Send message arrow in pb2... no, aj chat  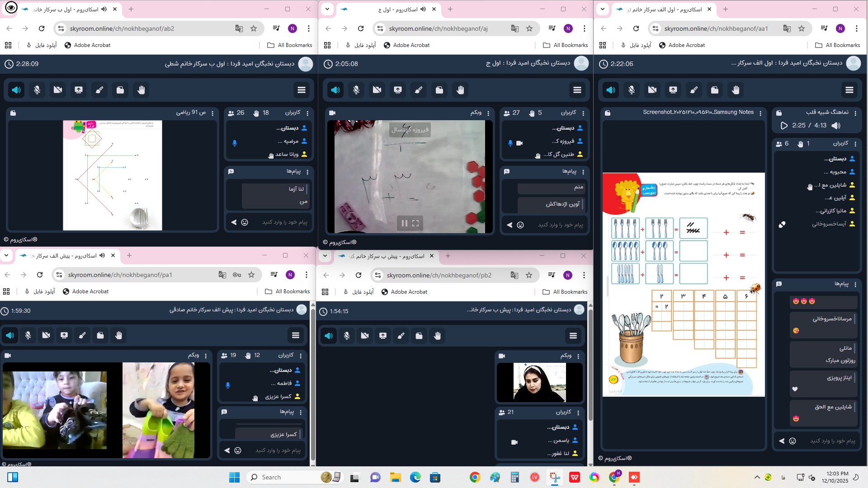(509, 225)
